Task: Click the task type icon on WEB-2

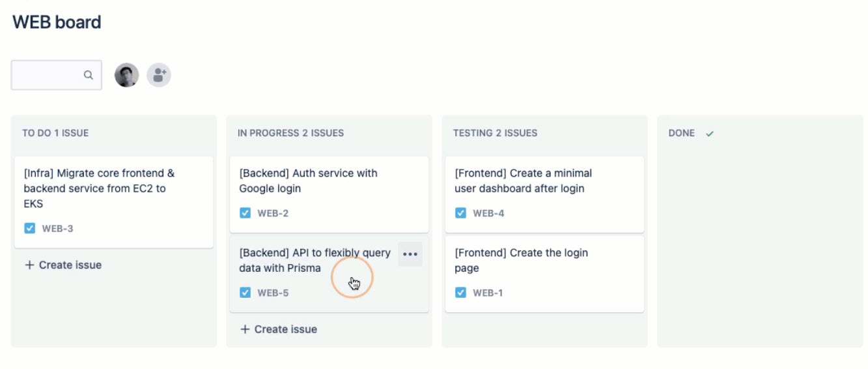Action: coord(245,213)
